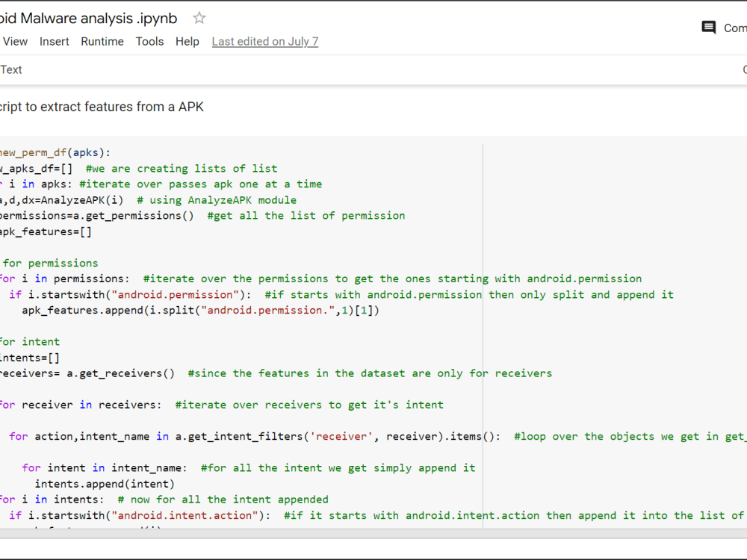Click comment '#we are creating lists of list'
The height and width of the screenshot is (560, 747).
pyautogui.click(x=182, y=169)
